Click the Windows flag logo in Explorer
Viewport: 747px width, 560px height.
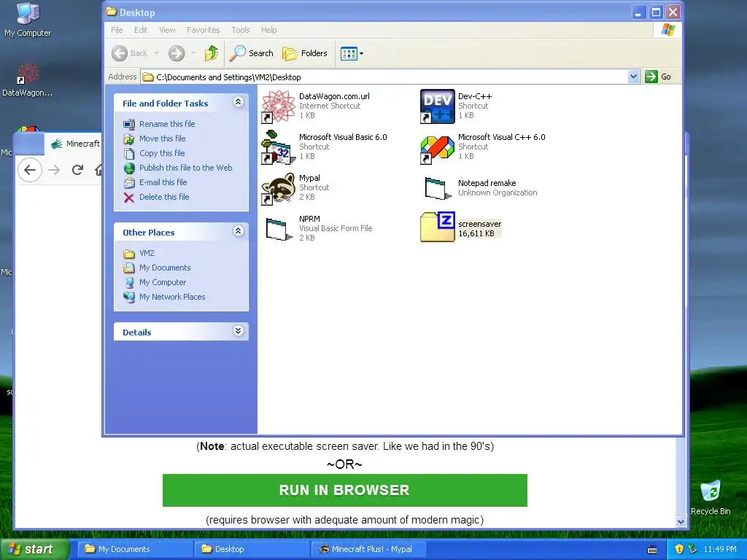668,30
